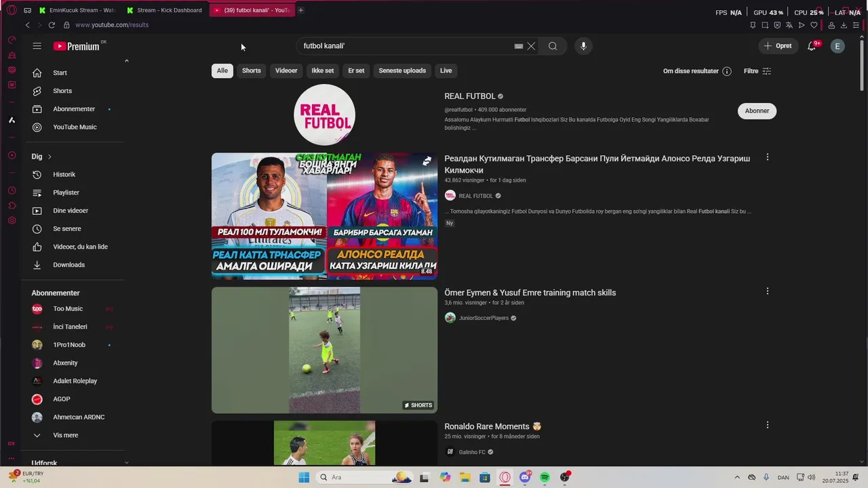Image resolution: width=868 pixels, height=488 pixels.
Task: Select the Alle filter chip
Action: pyautogui.click(x=222, y=70)
